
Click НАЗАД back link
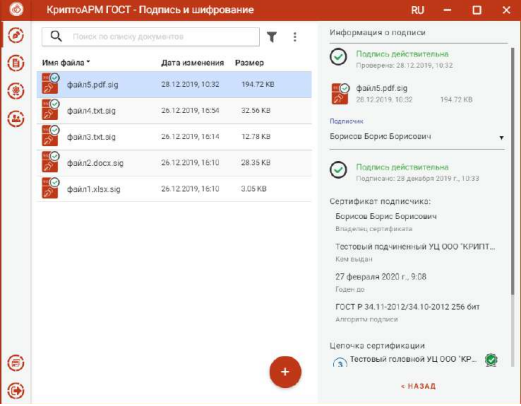[x=418, y=386]
